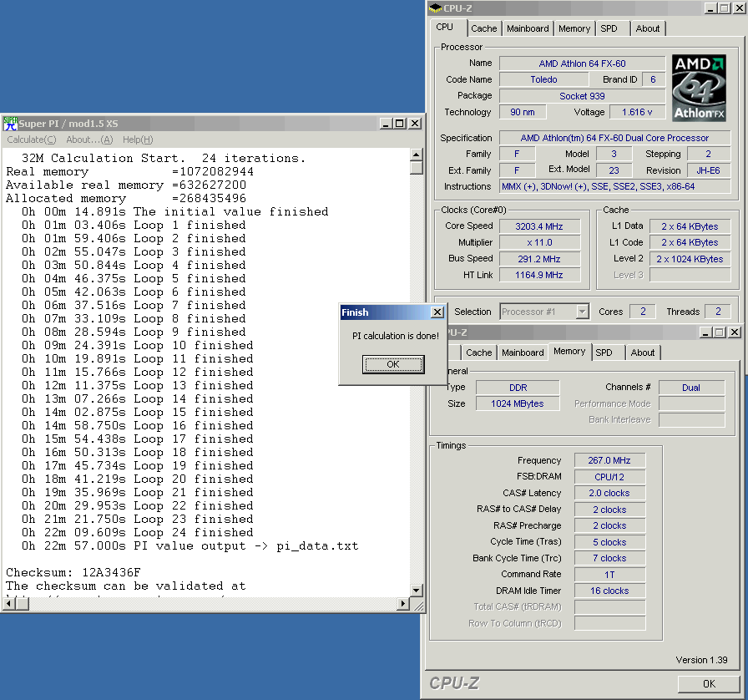Click OK in the Finish dialog
Screen dimensions: 748x700
point(393,364)
